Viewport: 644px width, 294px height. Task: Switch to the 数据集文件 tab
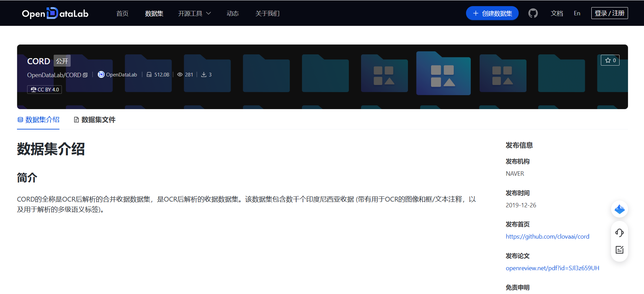coord(95,120)
